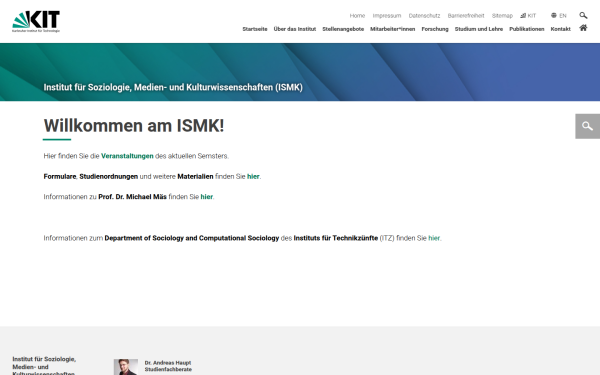Open search via top-right magnifier icon

[x=583, y=15]
